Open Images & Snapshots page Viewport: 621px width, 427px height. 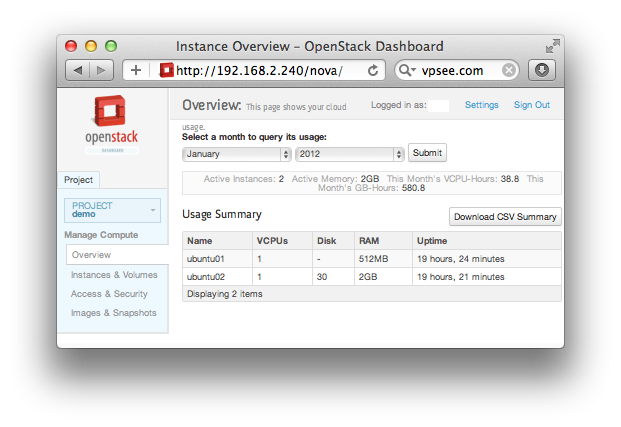pos(114,313)
